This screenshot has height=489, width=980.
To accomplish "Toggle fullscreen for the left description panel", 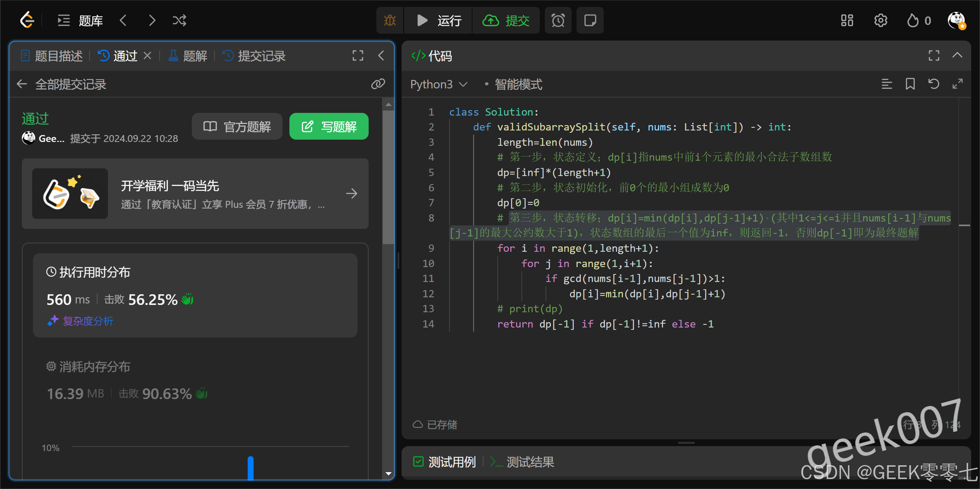I will tap(358, 55).
